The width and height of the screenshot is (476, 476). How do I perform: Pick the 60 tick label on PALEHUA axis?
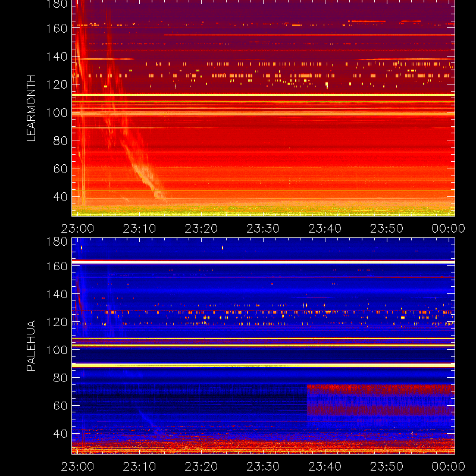click(x=61, y=406)
